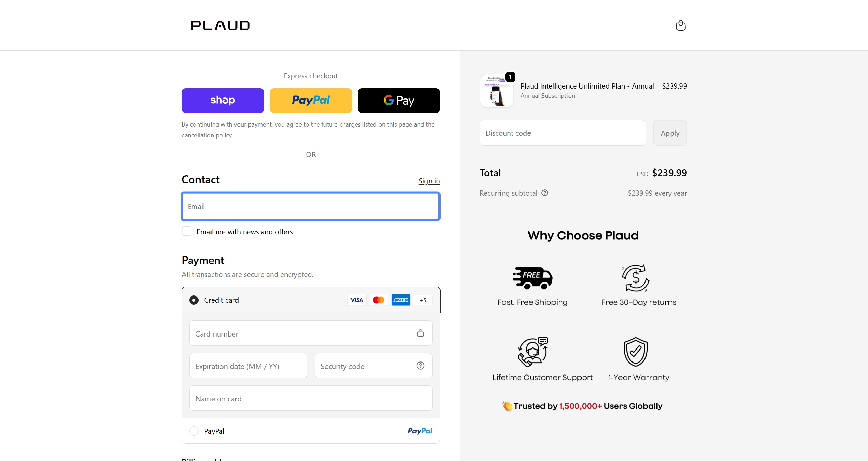Click the Amex card icon

[x=401, y=300]
